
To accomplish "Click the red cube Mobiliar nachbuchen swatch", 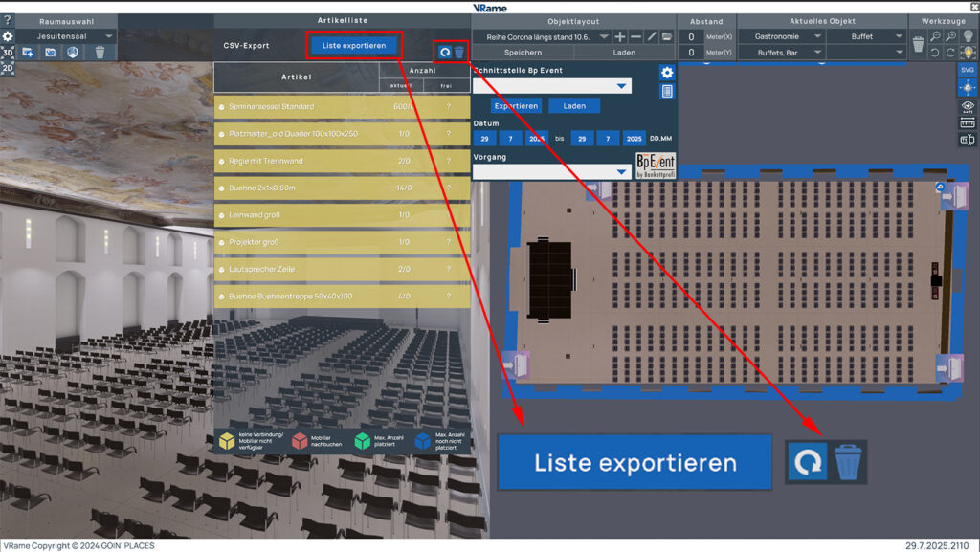I will tap(300, 441).
